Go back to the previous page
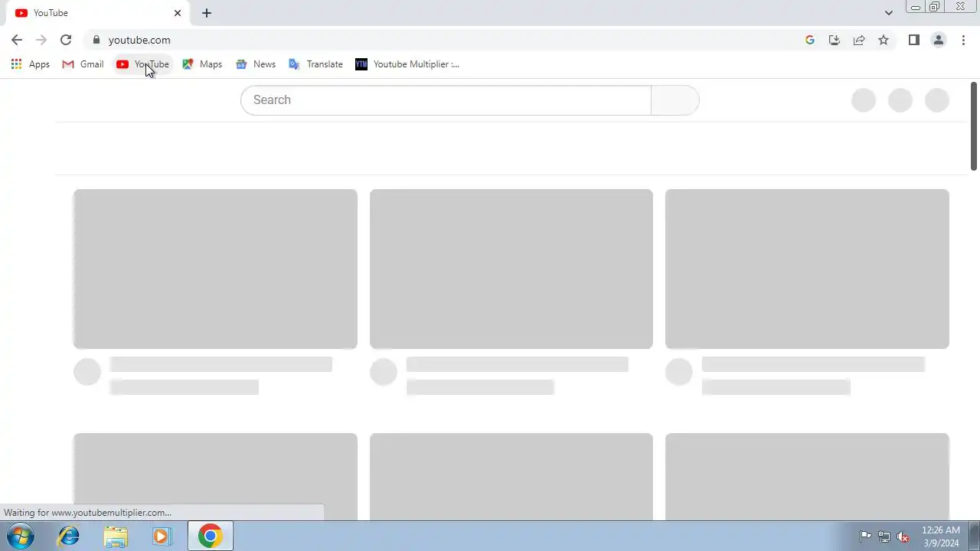Image resolution: width=980 pixels, height=551 pixels. coord(17,40)
